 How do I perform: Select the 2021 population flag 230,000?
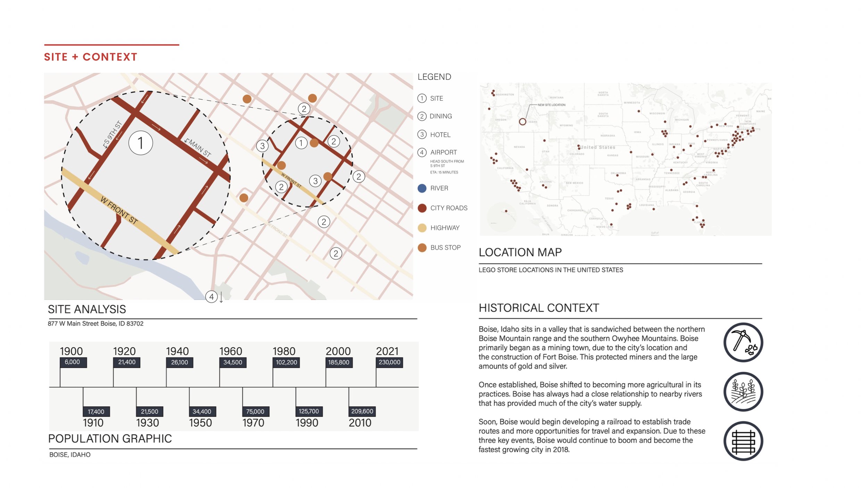[390, 362]
